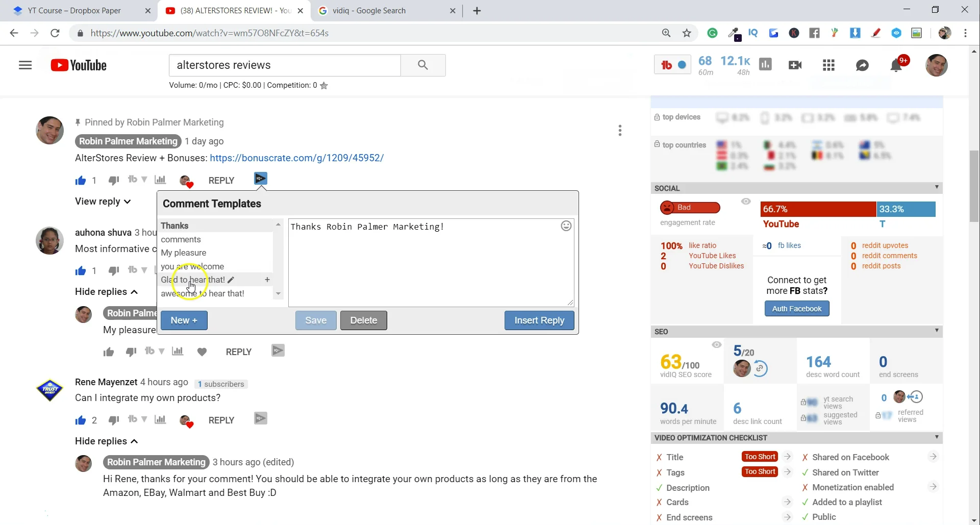The height and width of the screenshot is (525, 980).
Task: Open vidIQ stats bar chart icon in header
Action: (x=765, y=65)
